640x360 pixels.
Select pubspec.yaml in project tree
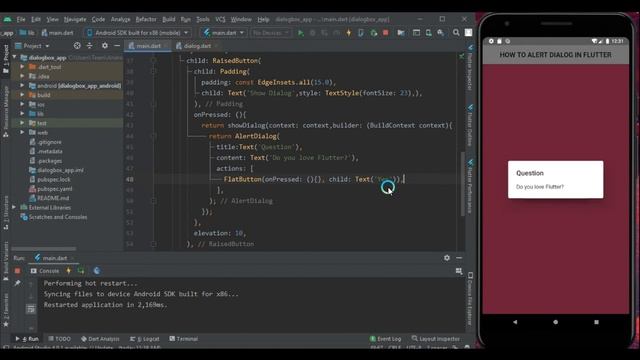coord(51,189)
